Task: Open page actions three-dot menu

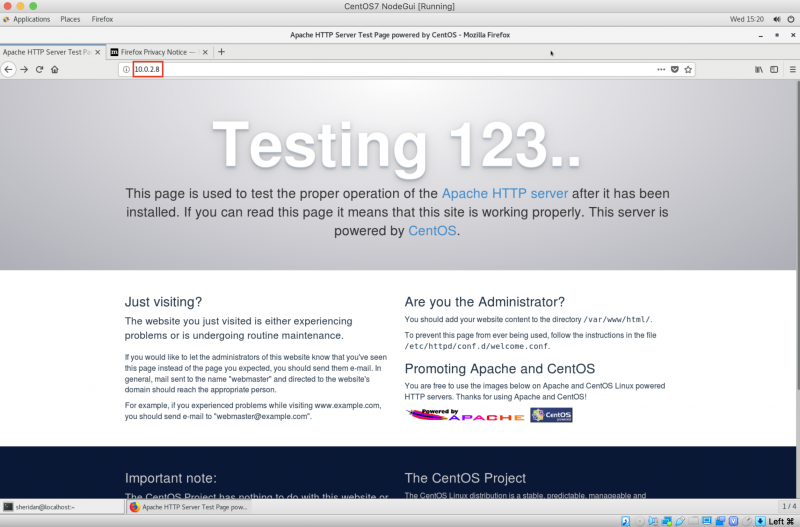Action: pos(661,69)
